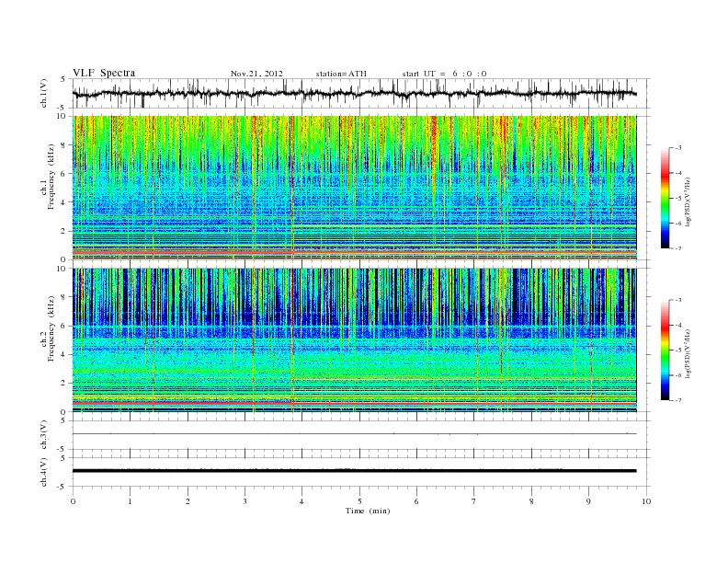Click the "-3" tick on ch.1 colorbar
This screenshot has width=728, height=563.
tap(677, 148)
